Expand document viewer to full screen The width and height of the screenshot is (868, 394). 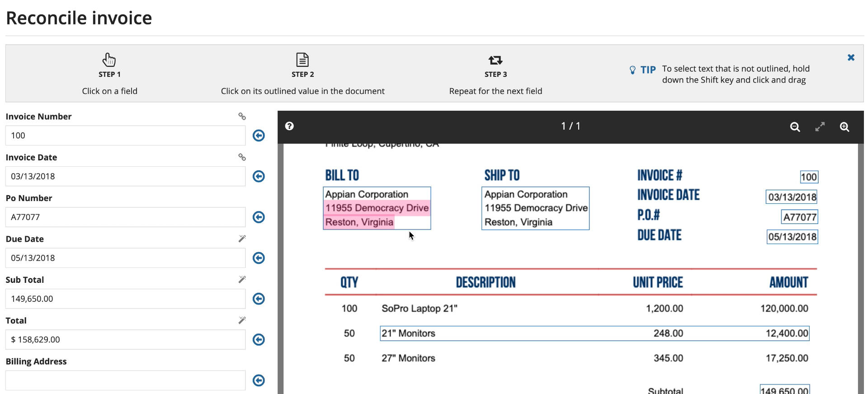820,127
